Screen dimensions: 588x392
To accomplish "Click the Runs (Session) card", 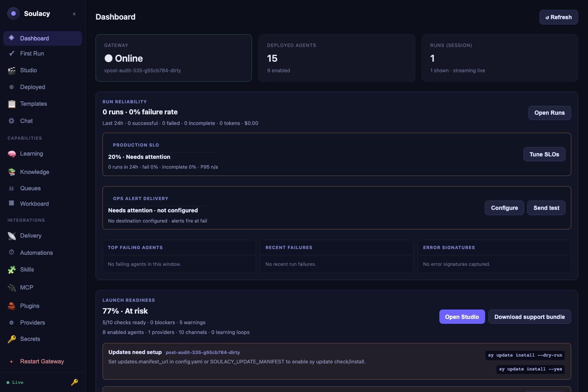I will [500, 58].
